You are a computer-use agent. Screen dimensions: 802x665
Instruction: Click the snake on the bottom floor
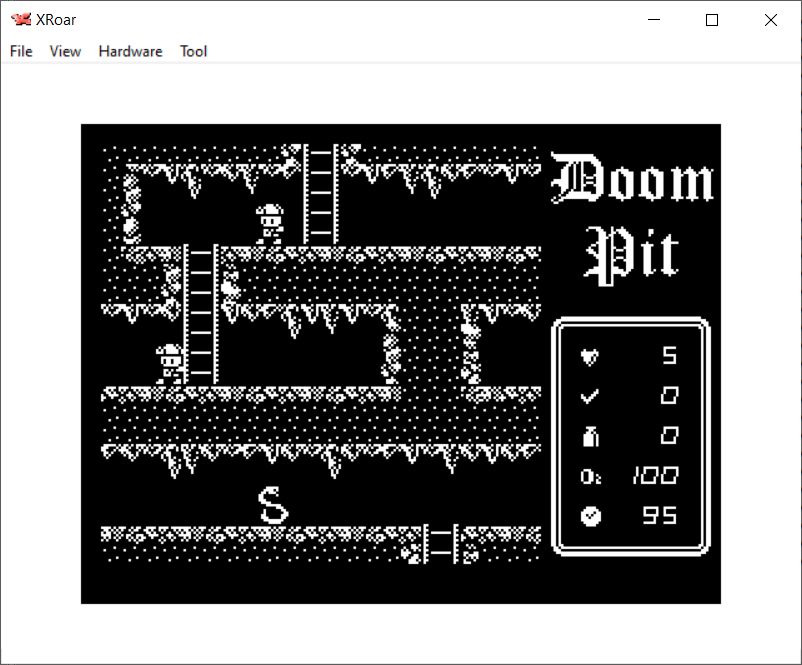[273, 505]
